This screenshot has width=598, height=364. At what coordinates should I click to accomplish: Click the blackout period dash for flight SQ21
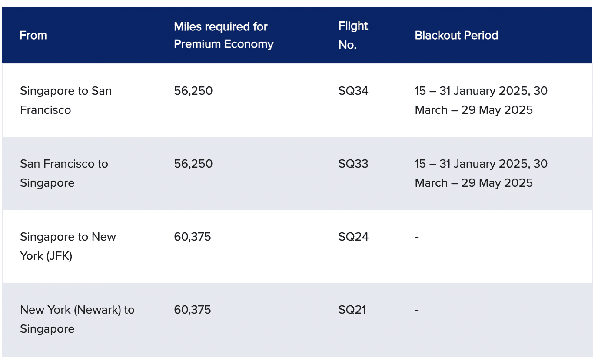(x=417, y=310)
